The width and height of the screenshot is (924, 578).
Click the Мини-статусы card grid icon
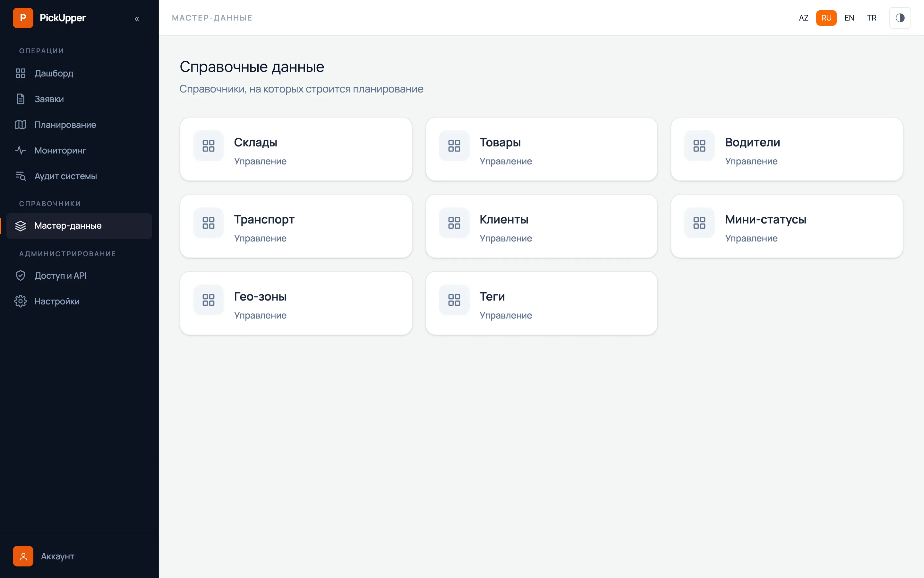point(699,223)
